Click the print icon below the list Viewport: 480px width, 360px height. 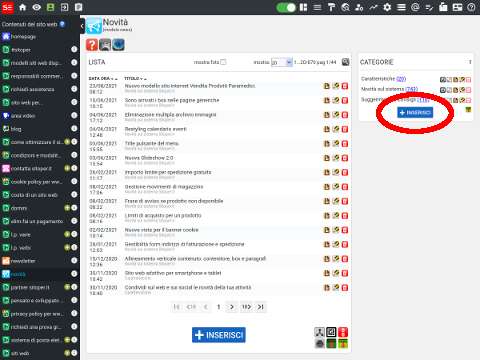(320, 343)
